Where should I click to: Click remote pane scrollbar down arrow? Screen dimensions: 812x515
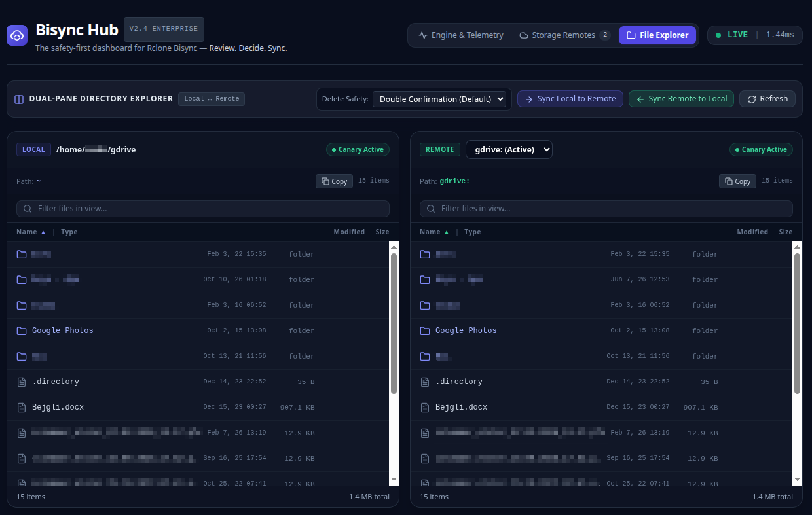pyautogui.click(x=798, y=480)
